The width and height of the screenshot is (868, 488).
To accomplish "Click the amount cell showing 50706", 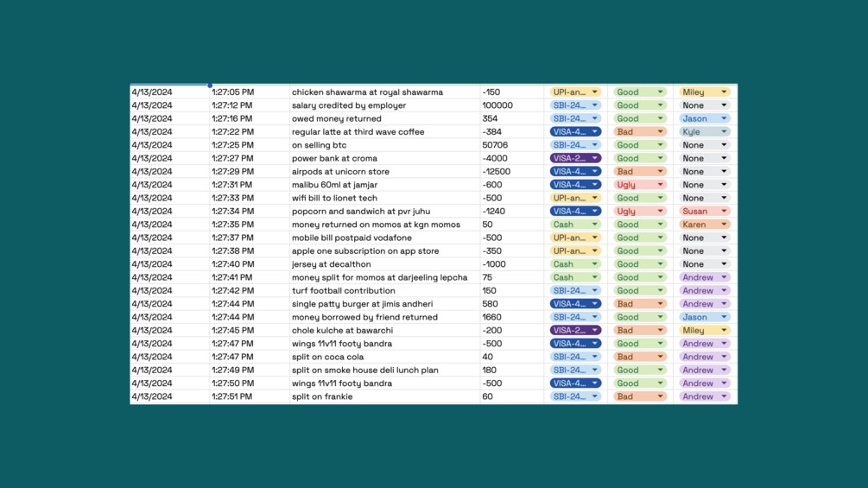I will (511, 145).
